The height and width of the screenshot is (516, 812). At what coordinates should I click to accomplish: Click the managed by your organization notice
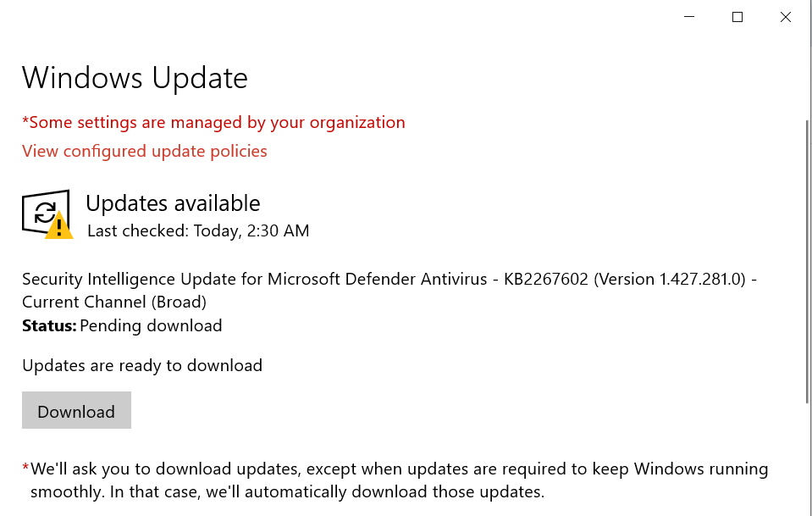pos(213,122)
